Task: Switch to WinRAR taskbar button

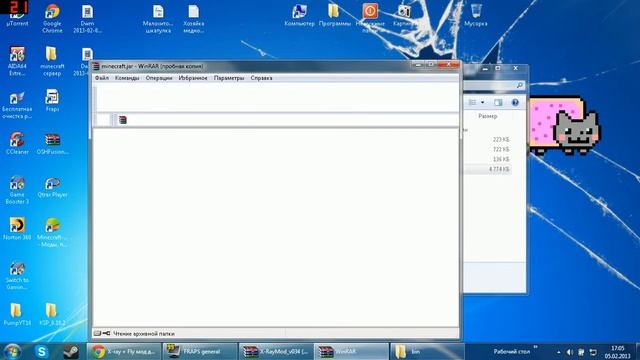Action: [351, 351]
